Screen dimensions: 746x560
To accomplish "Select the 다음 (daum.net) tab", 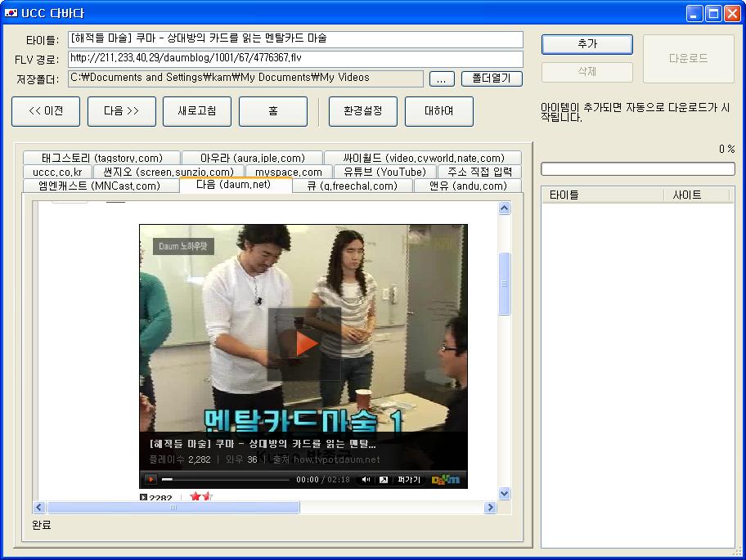I will coord(234,185).
